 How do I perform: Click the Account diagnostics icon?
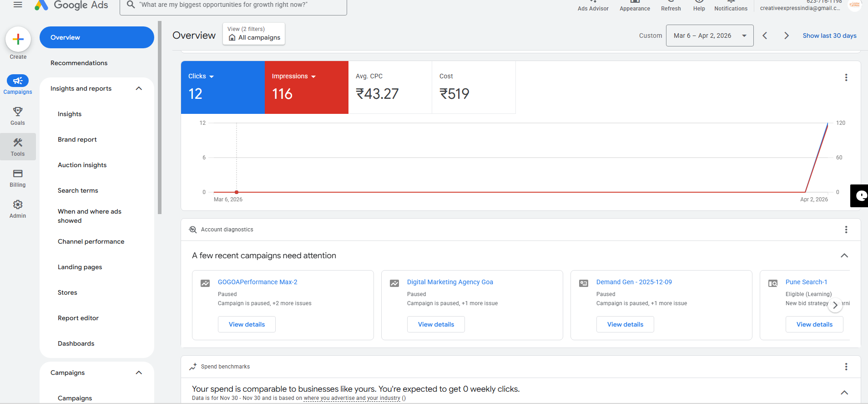(193, 230)
